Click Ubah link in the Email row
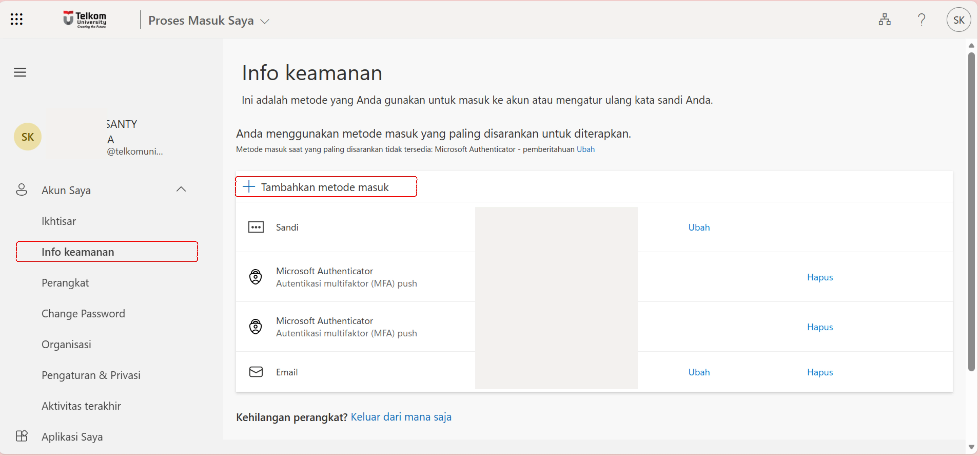Image resolution: width=980 pixels, height=456 pixels. point(699,372)
